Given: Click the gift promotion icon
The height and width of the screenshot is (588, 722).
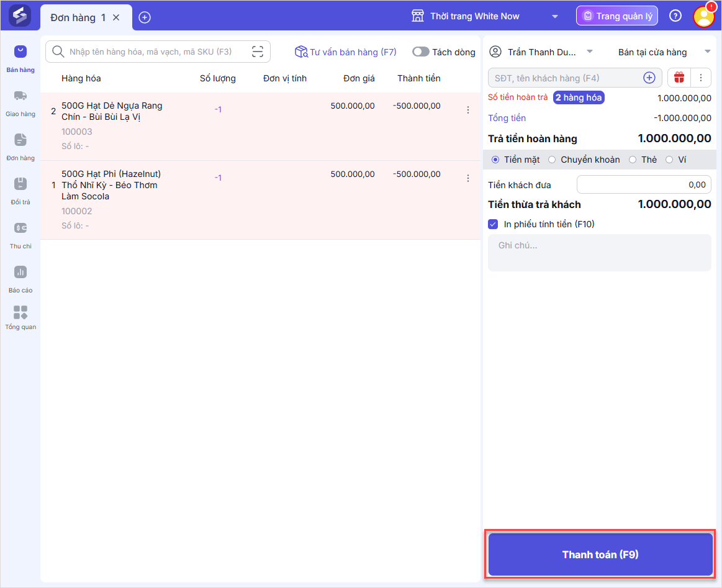Looking at the screenshot, I should tap(679, 78).
